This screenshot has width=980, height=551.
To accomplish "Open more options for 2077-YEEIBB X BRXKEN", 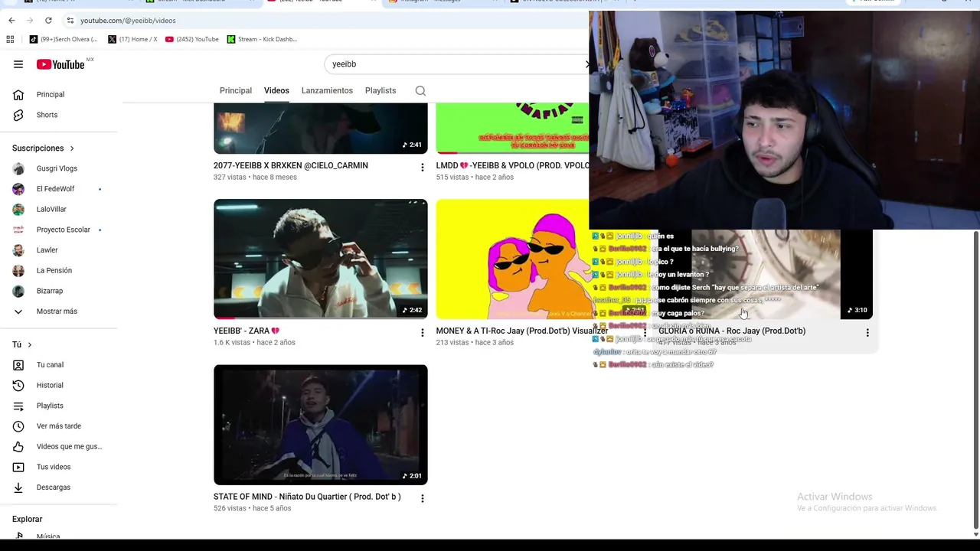I will (422, 167).
